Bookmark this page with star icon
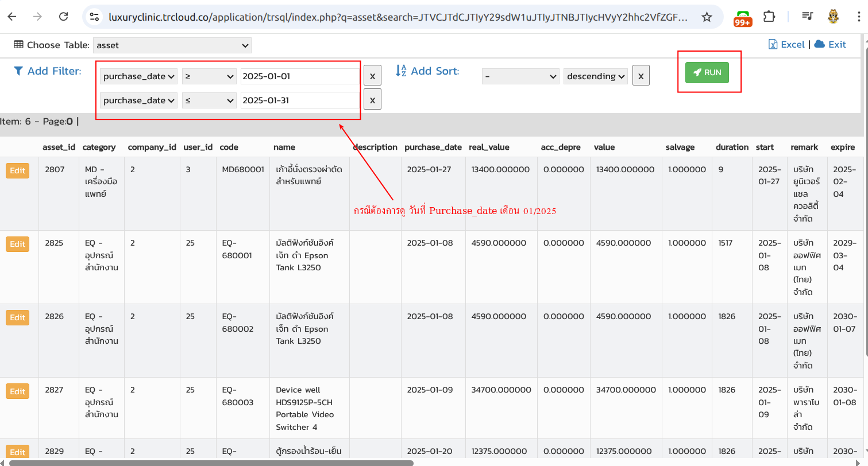Viewport: 868px width, 466px height. coord(707,17)
